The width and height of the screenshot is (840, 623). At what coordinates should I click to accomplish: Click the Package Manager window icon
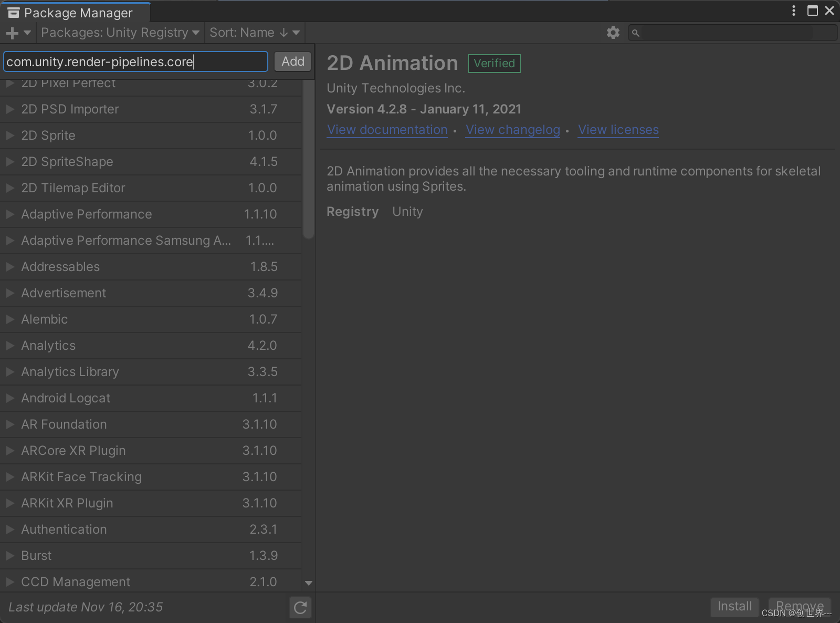[x=13, y=12]
